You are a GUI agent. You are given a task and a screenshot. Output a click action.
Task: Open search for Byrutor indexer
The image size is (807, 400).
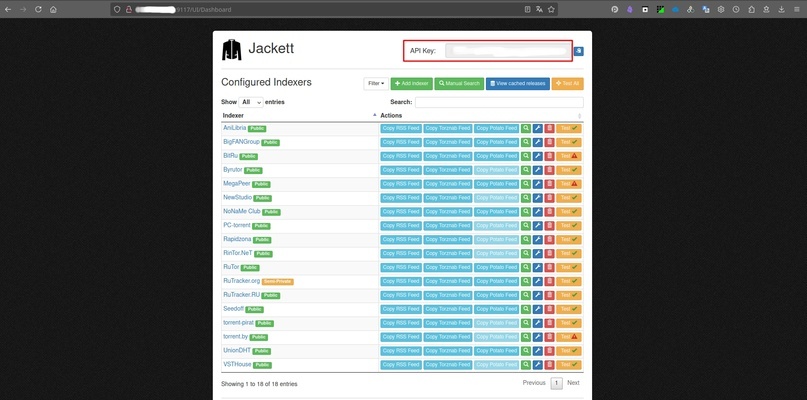(x=525, y=170)
